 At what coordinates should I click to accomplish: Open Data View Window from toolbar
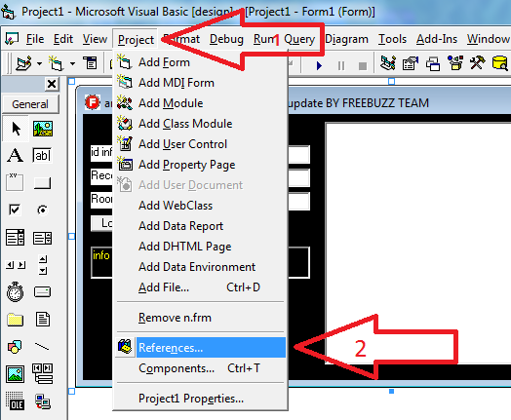pyautogui.click(x=500, y=63)
